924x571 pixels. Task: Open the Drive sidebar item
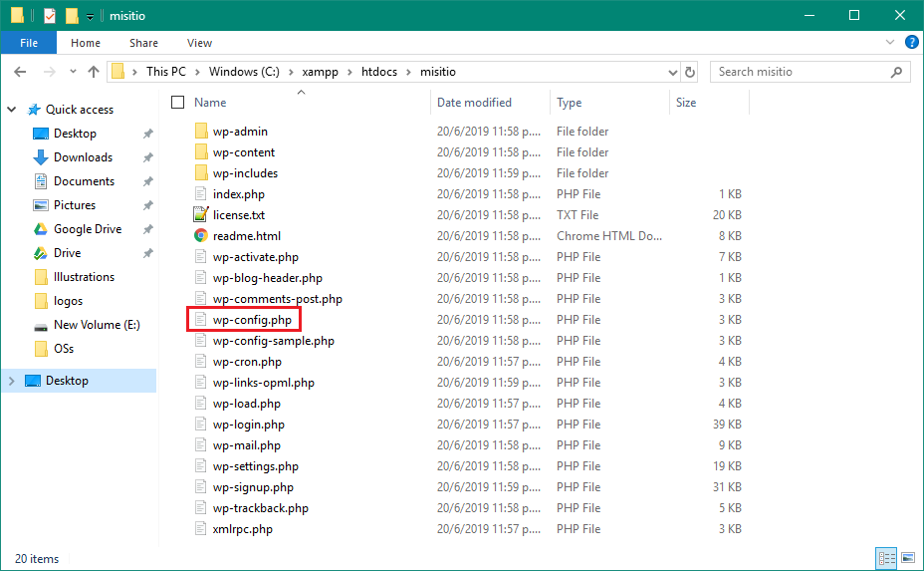67,252
